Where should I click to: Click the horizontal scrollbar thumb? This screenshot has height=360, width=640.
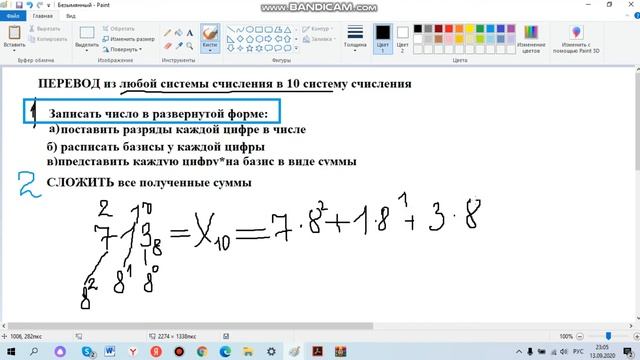[190, 326]
